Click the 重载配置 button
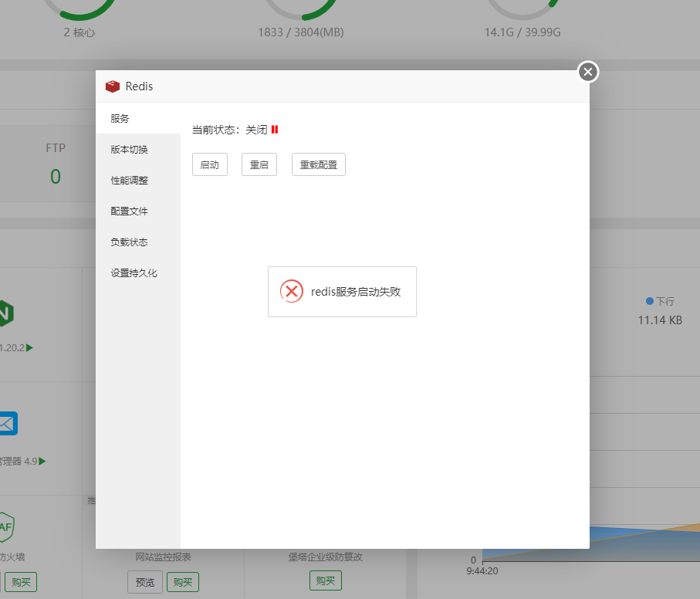700x599 pixels. pos(318,164)
